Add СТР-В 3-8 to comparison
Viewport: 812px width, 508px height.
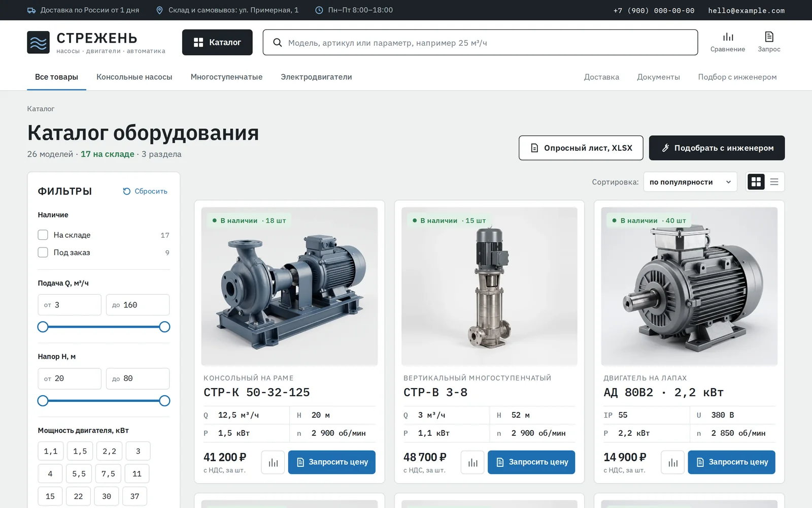tap(472, 462)
